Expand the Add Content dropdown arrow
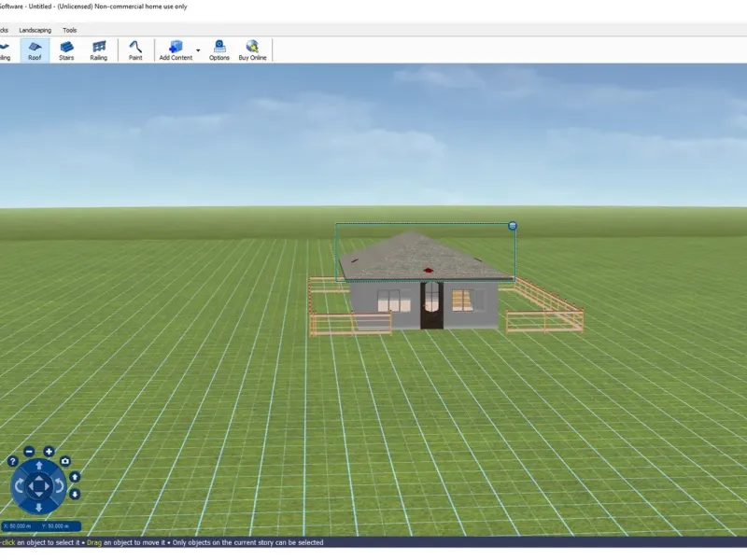The height and width of the screenshot is (560, 747). pyautogui.click(x=198, y=50)
